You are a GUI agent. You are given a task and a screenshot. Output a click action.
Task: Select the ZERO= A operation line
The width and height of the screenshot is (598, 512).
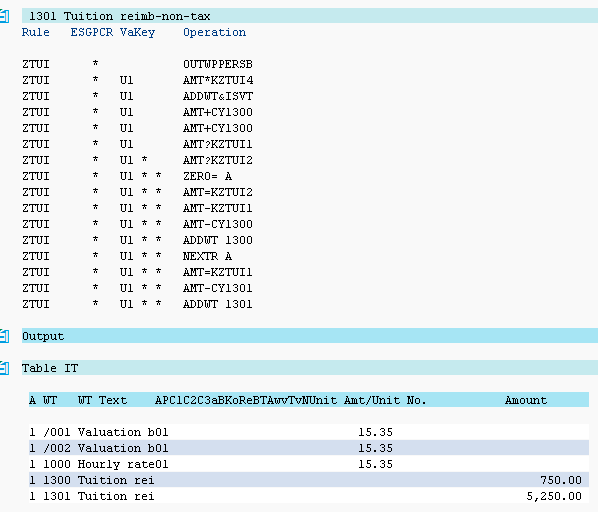tap(207, 176)
